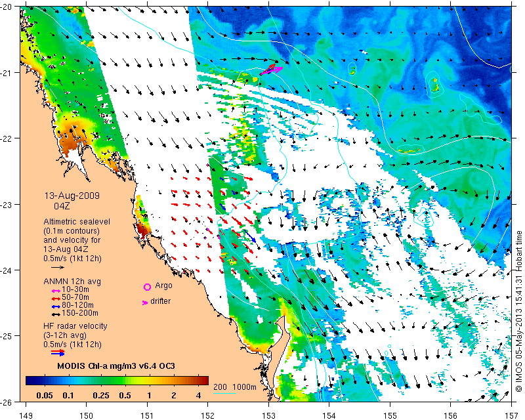Click the red 50-70m legend arrow

(x=56, y=299)
